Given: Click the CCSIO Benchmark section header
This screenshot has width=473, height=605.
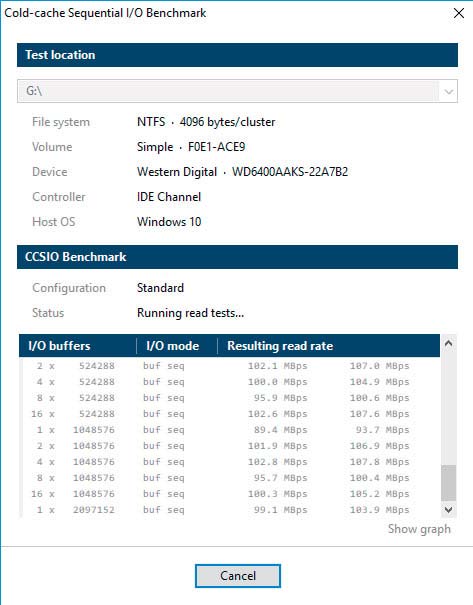Looking at the screenshot, I should pos(237,257).
